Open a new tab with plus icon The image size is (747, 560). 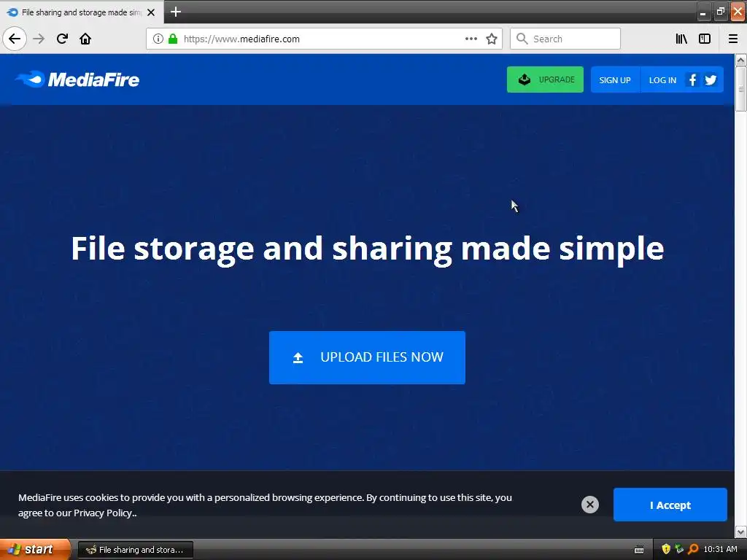[x=176, y=12]
